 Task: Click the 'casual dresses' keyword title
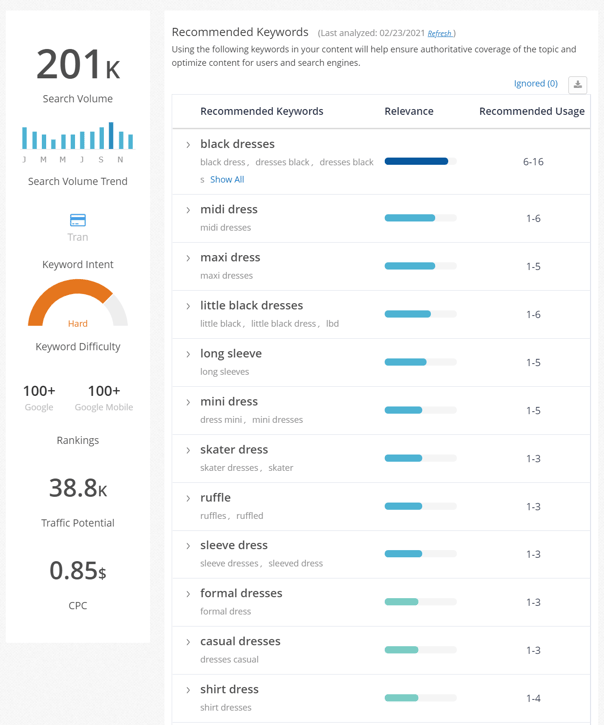pos(240,642)
